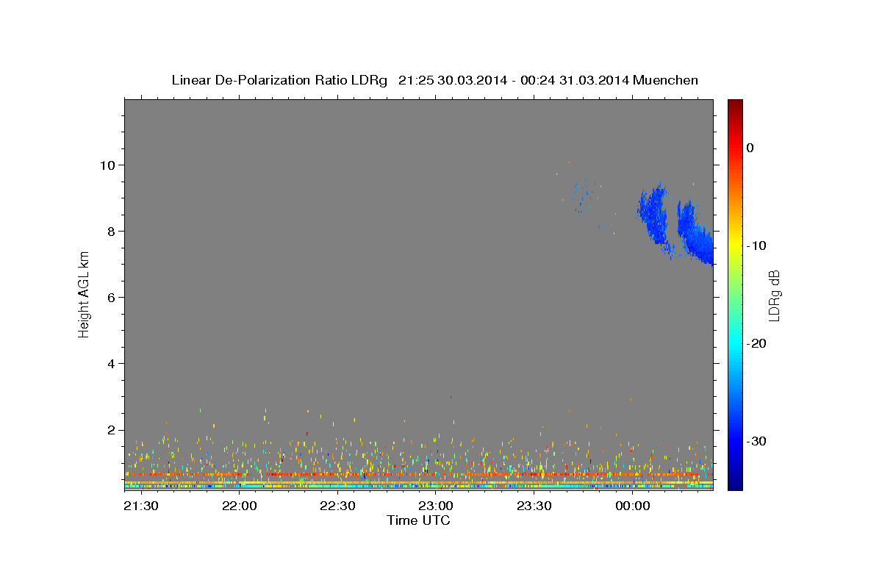882x588 pixels.
Task: Click the colorbar tick label -30
Action: [x=756, y=441]
